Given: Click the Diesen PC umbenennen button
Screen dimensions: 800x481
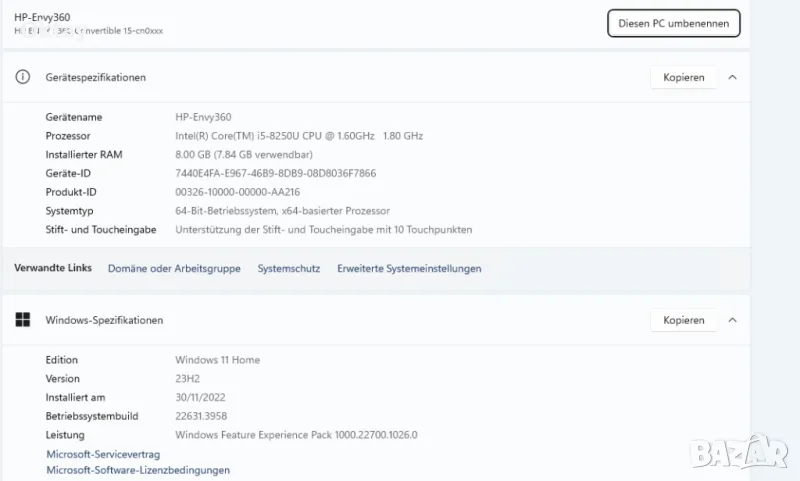Looking at the screenshot, I should click(673, 23).
